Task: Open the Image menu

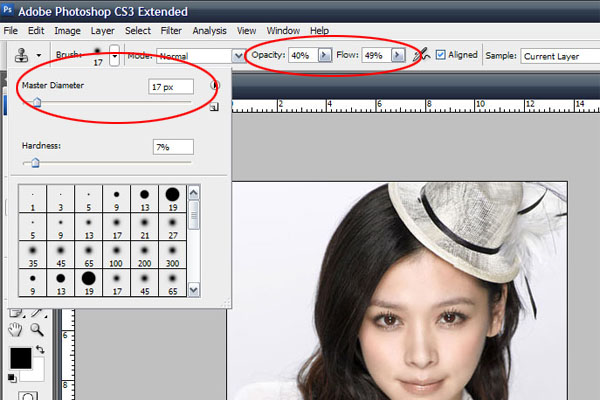Action: 67,31
